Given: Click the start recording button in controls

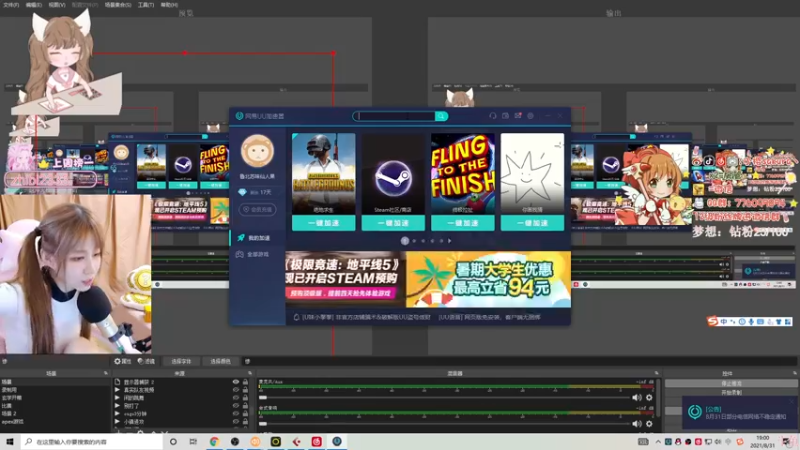Looking at the screenshot, I should (x=731, y=392).
